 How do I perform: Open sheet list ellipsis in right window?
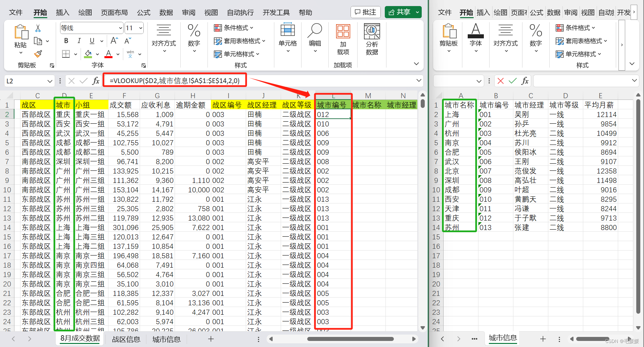coord(474,339)
